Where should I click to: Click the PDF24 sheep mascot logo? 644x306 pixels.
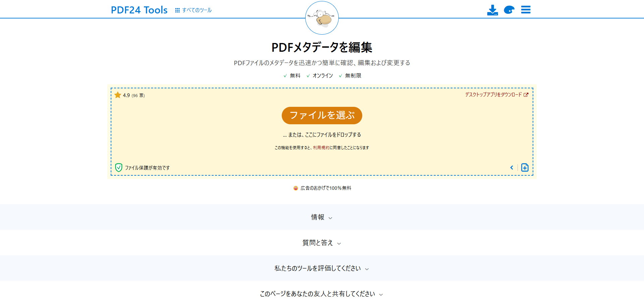coord(322,18)
